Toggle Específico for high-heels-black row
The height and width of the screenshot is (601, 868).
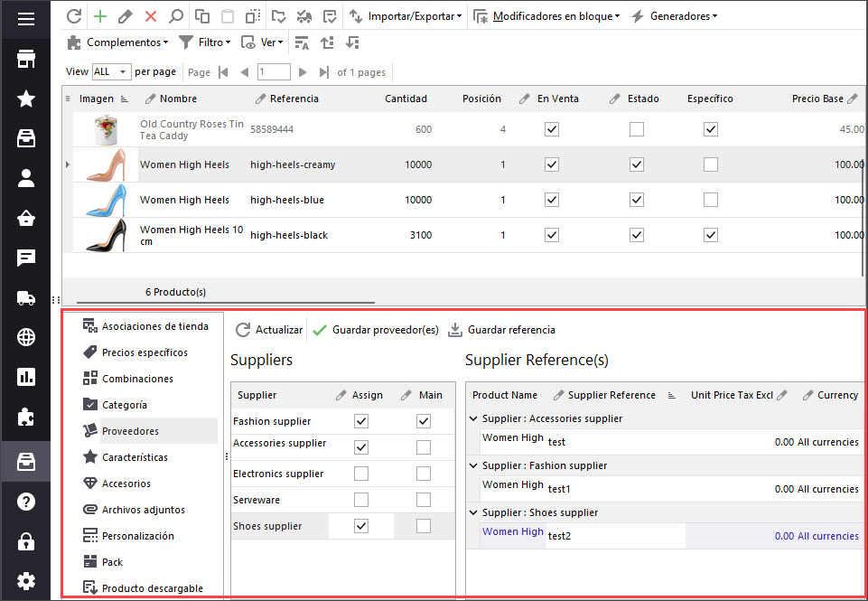[x=711, y=235]
